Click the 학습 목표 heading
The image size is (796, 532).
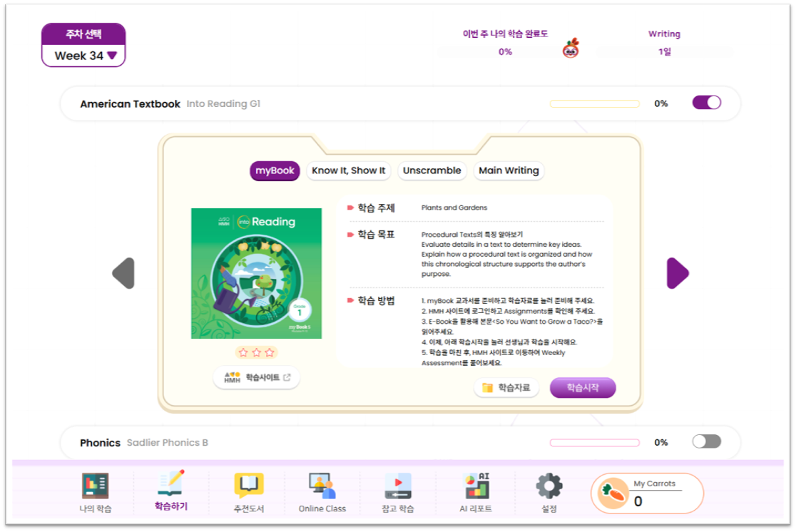tap(376, 234)
